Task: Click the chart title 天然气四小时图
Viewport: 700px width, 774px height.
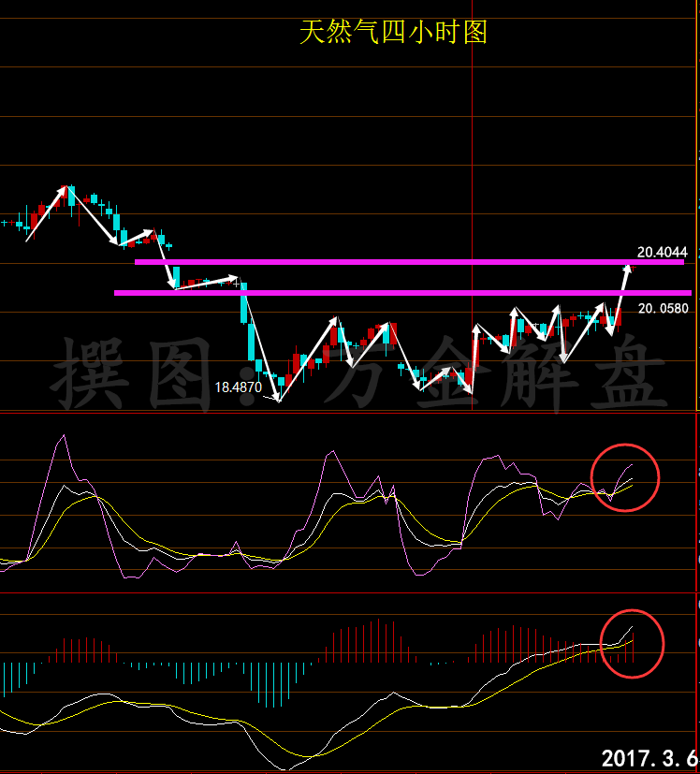Action: [393, 34]
